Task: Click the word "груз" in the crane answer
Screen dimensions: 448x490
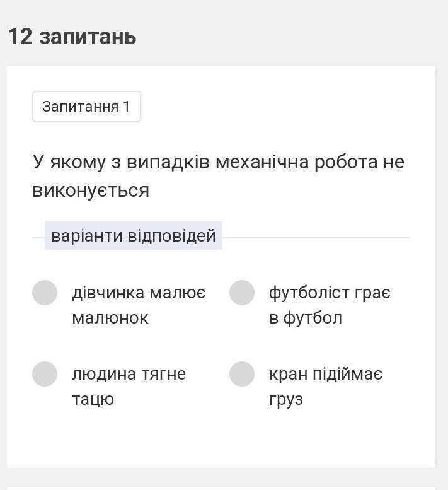Action: coord(286,399)
